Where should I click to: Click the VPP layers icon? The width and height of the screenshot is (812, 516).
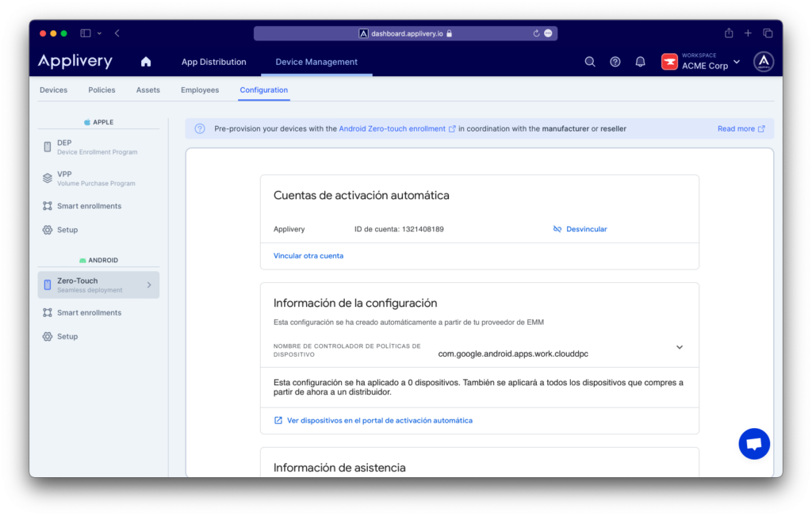tap(47, 178)
